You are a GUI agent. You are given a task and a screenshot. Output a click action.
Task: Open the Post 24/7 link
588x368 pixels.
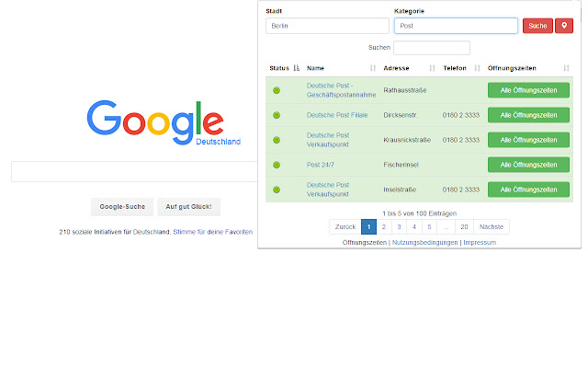[321, 165]
